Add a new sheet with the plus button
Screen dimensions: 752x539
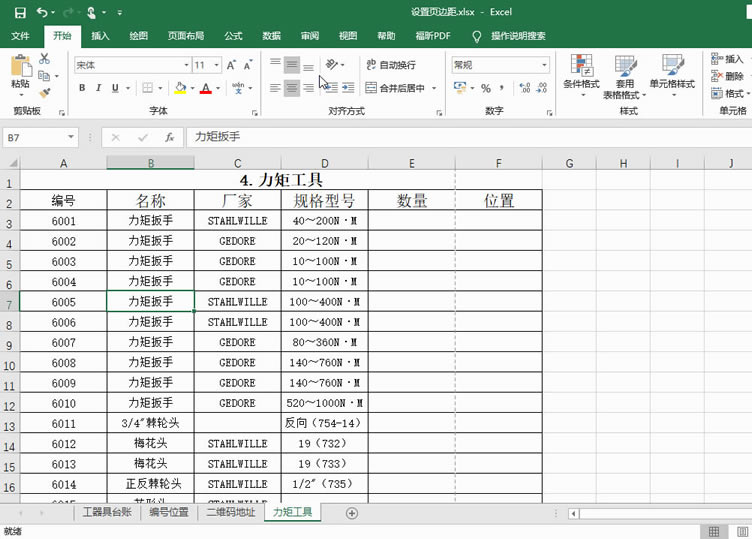click(352, 513)
